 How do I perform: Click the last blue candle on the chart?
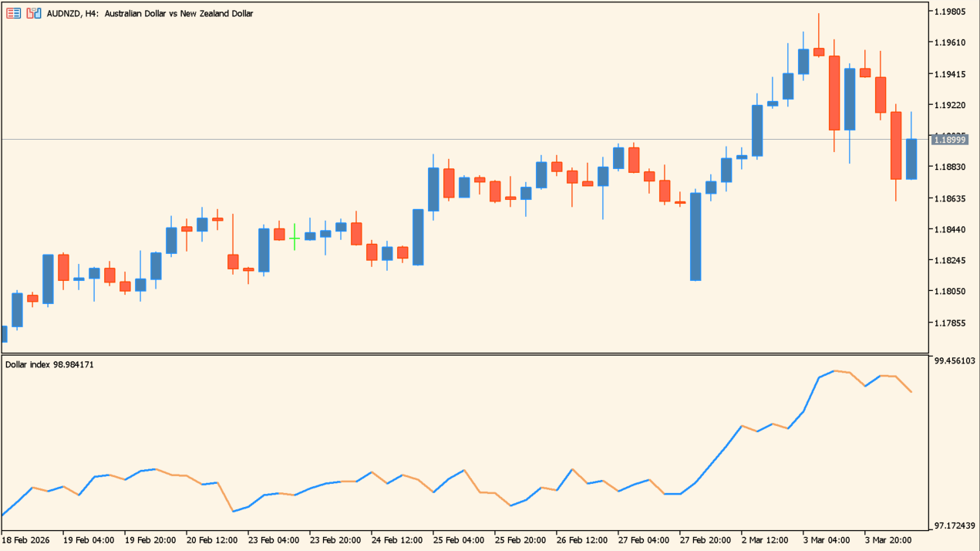click(911, 159)
